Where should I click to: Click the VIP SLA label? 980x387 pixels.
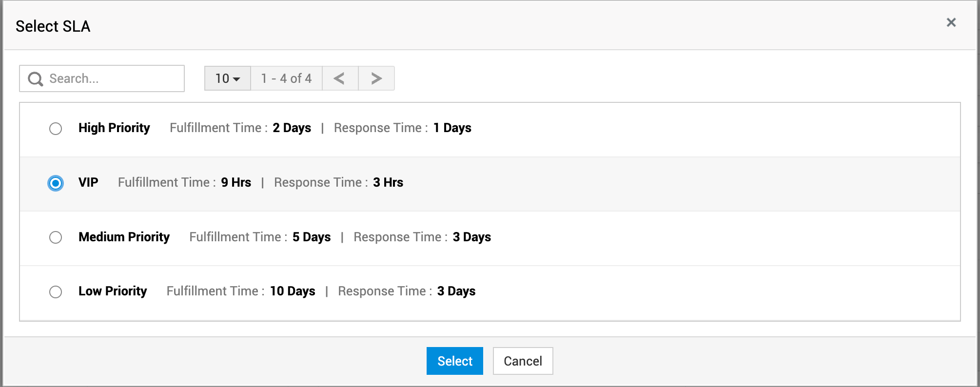(88, 182)
